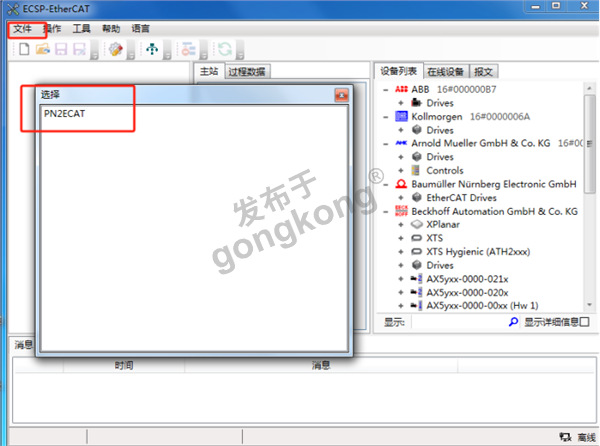Switch to the 过程数据 tab
Screen dimensions: 600x446
click(247, 72)
